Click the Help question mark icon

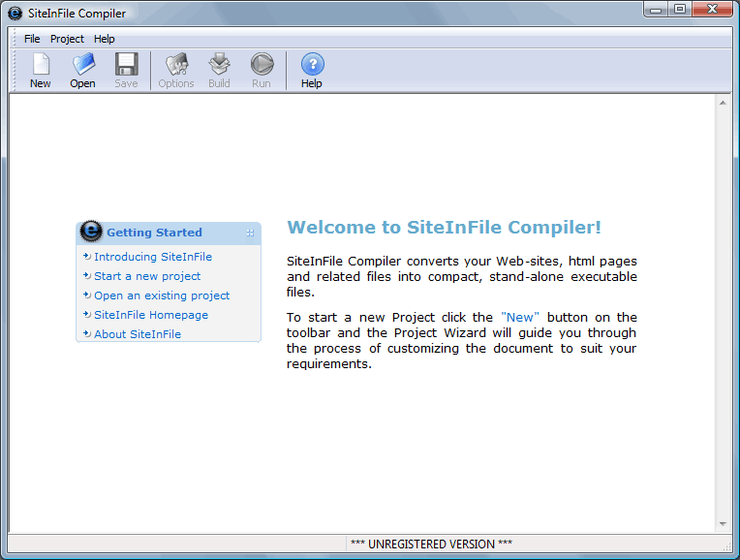point(311,65)
